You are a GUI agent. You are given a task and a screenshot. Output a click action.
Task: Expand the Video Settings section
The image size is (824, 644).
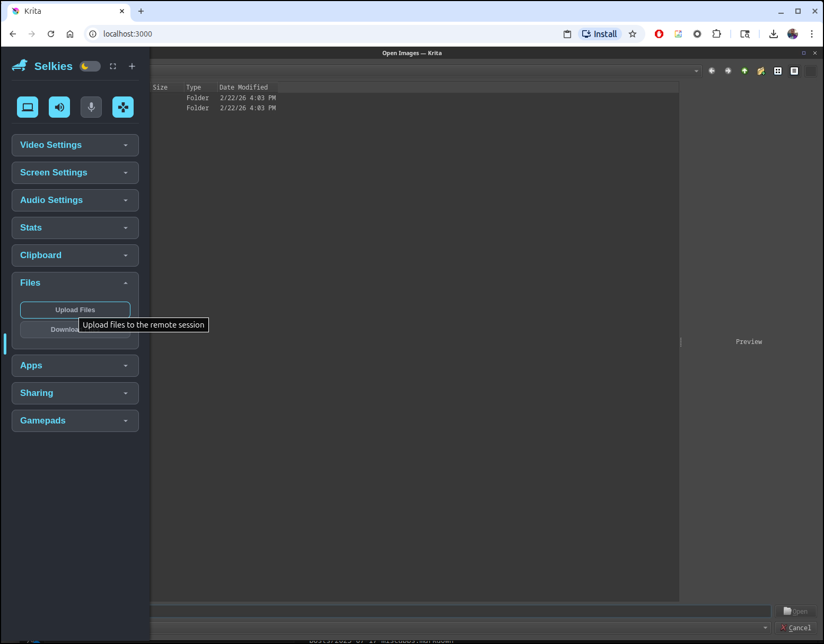75,145
